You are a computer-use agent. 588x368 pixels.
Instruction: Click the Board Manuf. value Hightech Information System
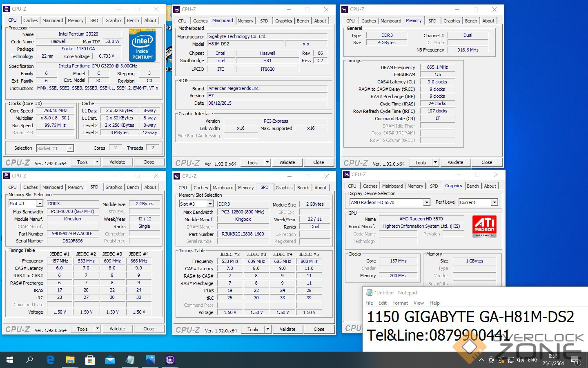point(421,226)
